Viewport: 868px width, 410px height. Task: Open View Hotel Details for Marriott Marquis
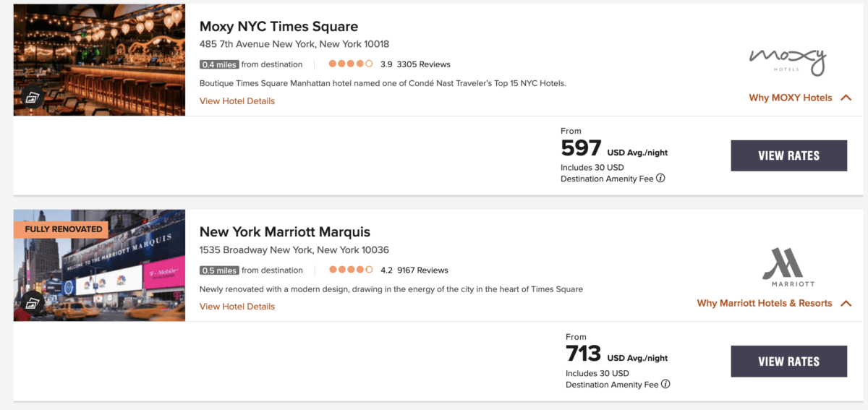coord(237,307)
